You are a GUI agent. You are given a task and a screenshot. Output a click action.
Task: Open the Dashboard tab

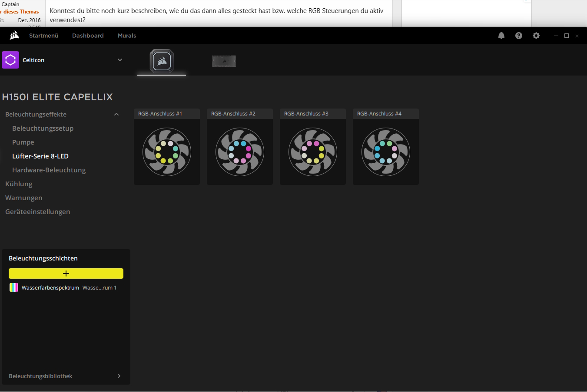88,36
